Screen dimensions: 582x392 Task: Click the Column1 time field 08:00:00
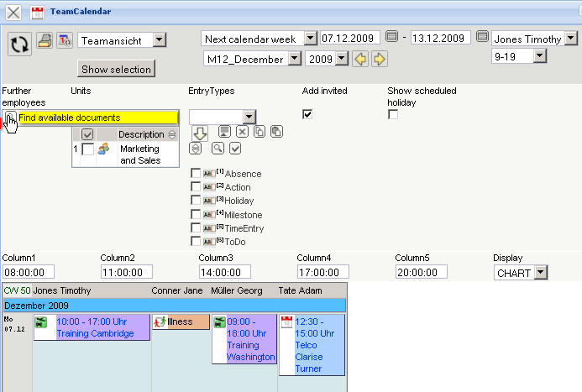[29, 273]
